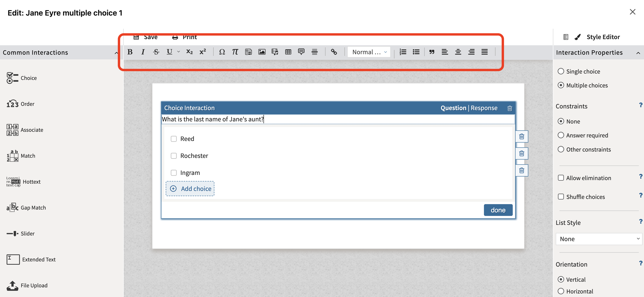
Task: Center-align the text
Action: pyautogui.click(x=458, y=52)
